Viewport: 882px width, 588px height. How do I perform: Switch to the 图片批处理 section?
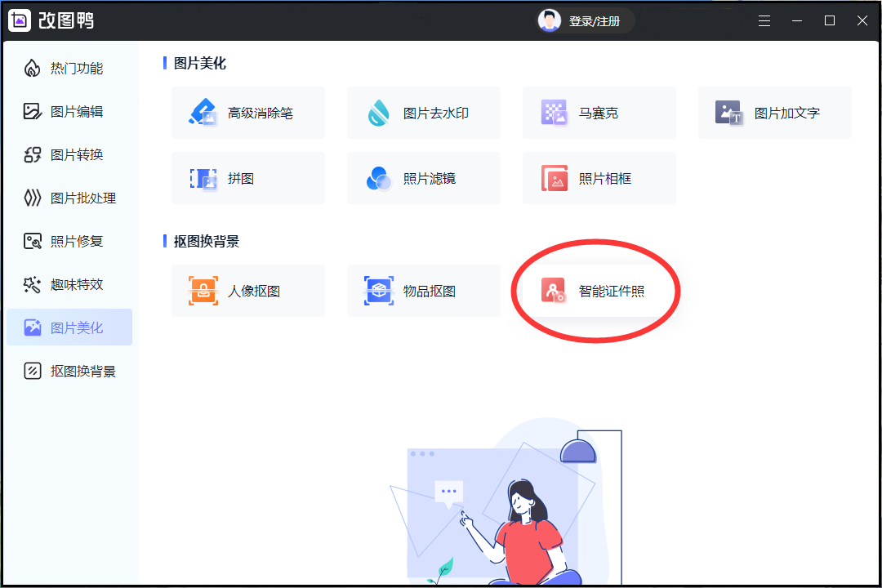point(69,198)
